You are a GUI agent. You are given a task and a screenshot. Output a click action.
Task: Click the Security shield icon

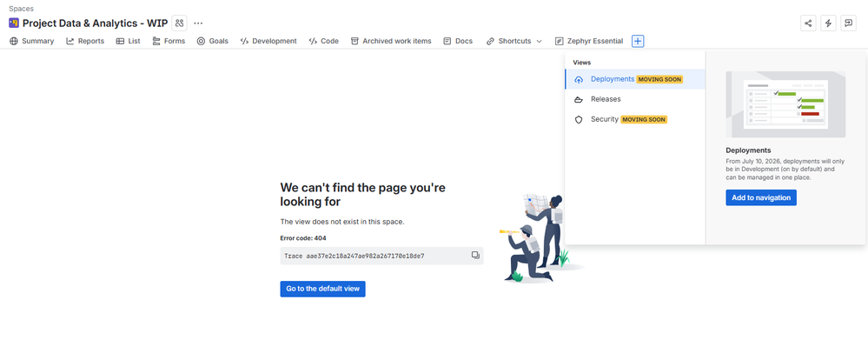point(579,120)
